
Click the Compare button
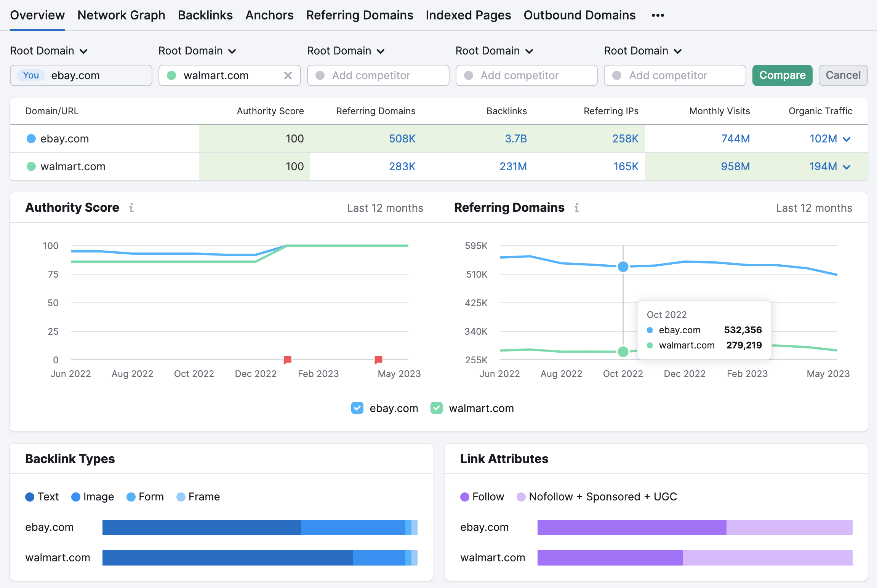pyautogui.click(x=782, y=75)
